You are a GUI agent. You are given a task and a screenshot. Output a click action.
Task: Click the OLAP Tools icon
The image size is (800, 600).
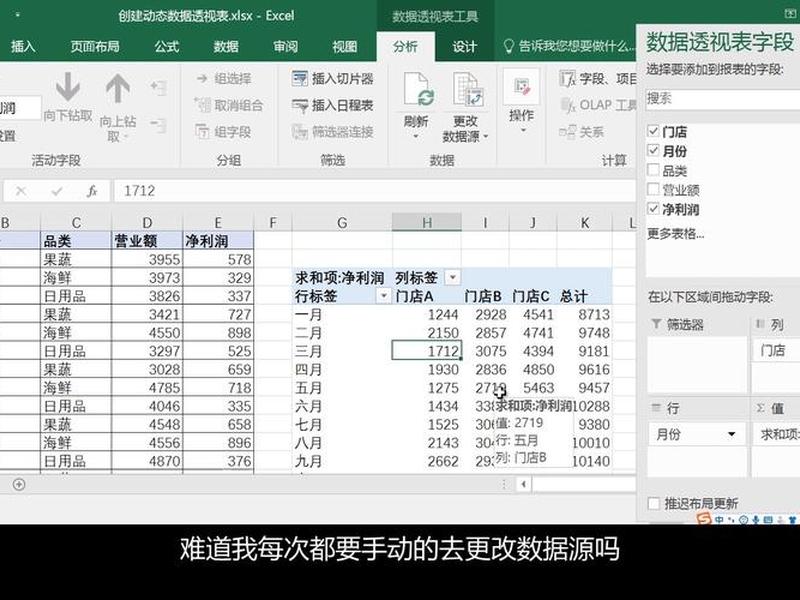[567, 106]
